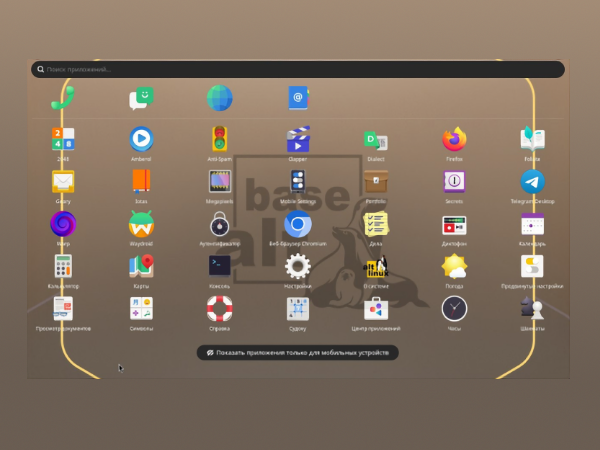Open the Phone dialer from the favorites row
Screen dimensions: 600x450
[x=63, y=98]
